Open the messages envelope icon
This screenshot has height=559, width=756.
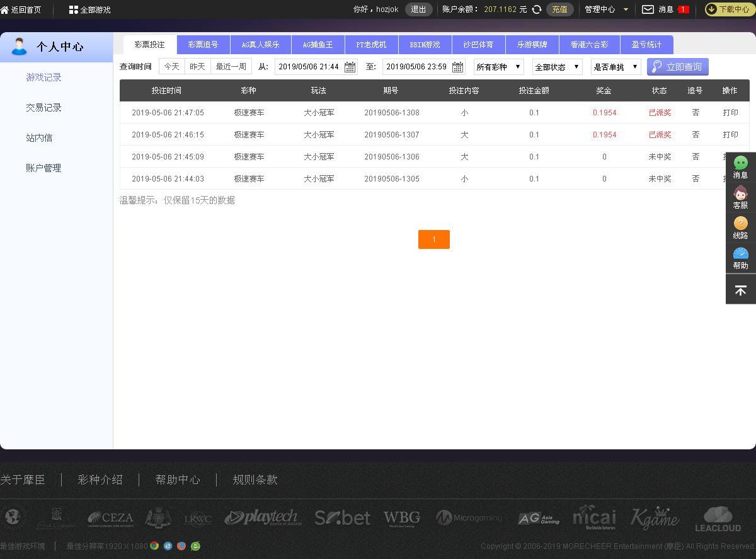click(x=648, y=9)
